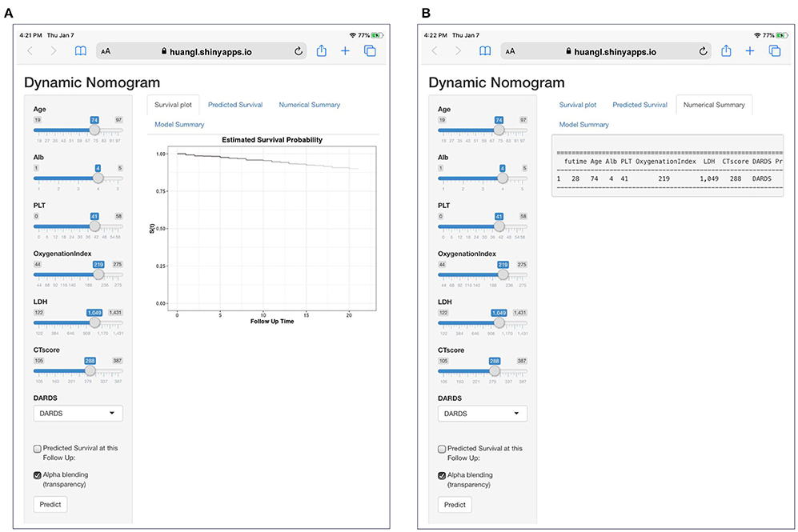The width and height of the screenshot is (798, 532).
Task: Open the Model Summary tab in panel B
Action: [583, 125]
